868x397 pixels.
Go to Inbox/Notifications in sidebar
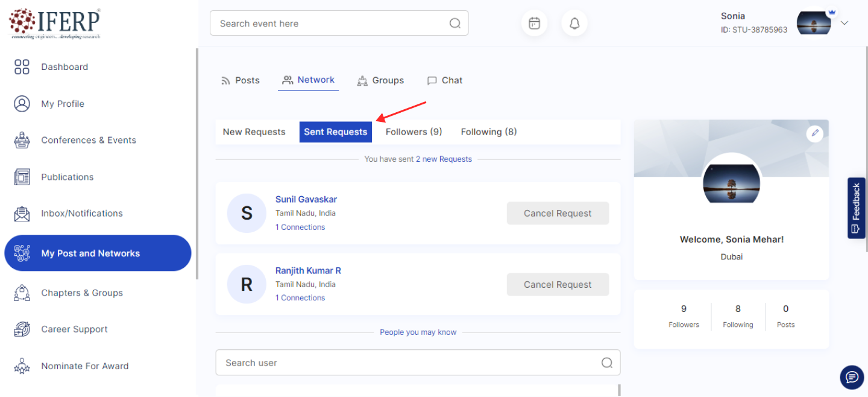tap(81, 213)
